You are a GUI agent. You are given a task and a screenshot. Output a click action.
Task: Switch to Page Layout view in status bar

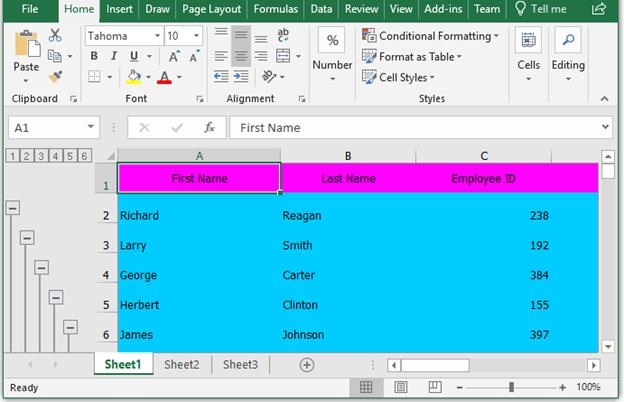(400, 387)
